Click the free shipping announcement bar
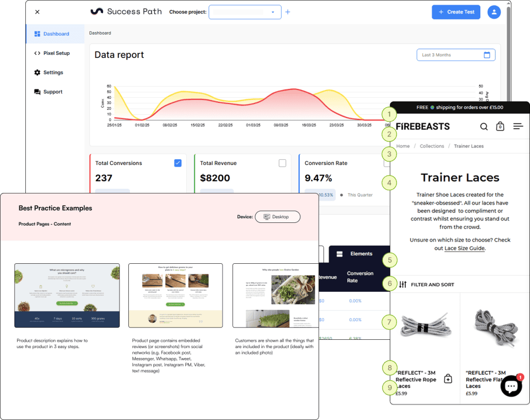This screenshot has height=420, width=530. coord(460,108)
